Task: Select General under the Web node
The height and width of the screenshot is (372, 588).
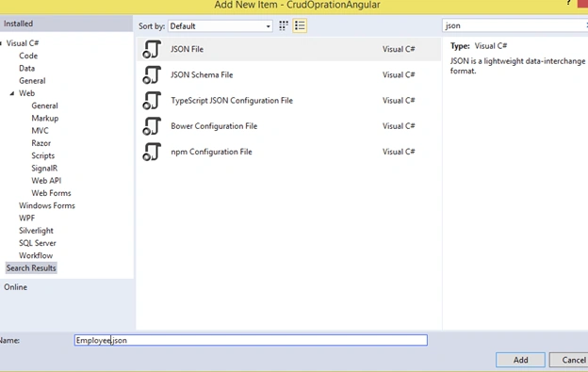Action: (44, 105)
